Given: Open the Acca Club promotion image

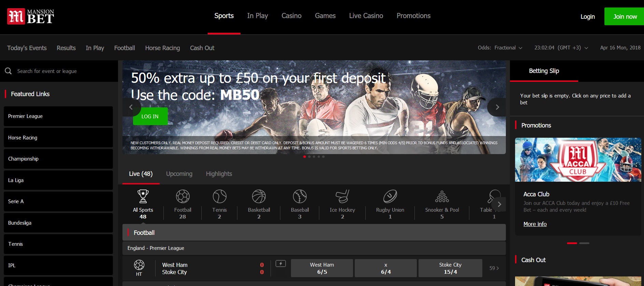Looking at the screenshot, I should tap(578, 160).
